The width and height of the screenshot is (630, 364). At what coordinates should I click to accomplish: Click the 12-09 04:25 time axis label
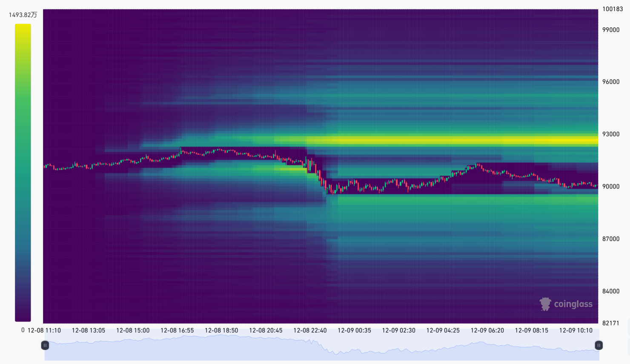tap(443, 330)
